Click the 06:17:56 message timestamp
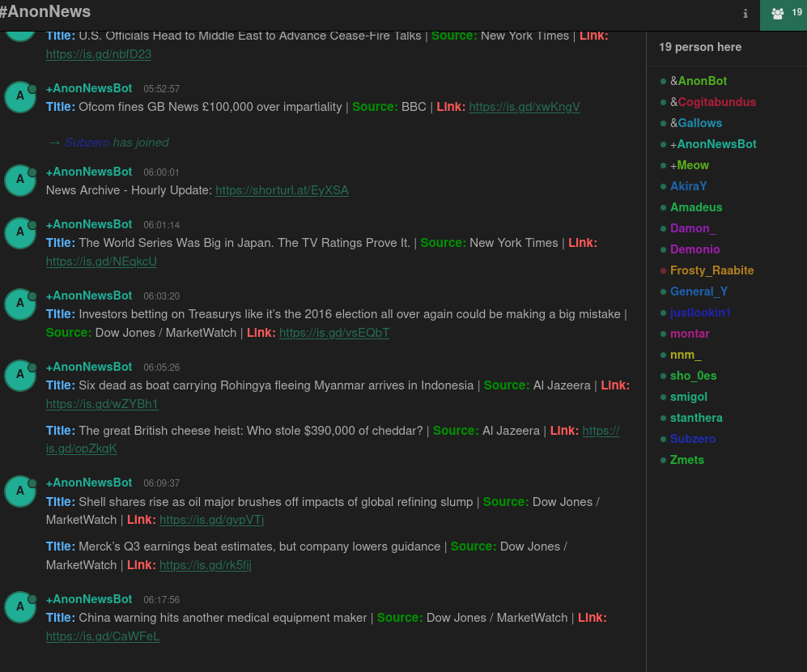The image size is (807, 672). pyautogui.click(x=161, y=600)
